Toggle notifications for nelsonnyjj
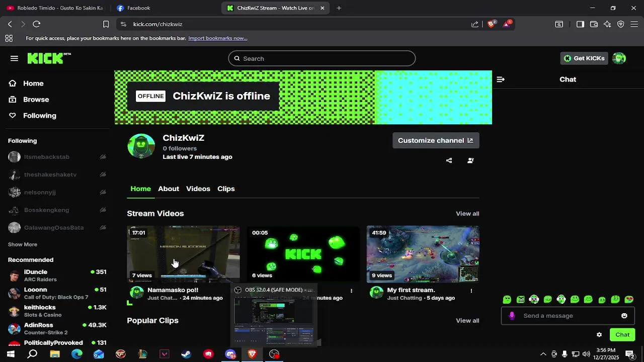Viewport: 644px width, 362px height. 103,192
